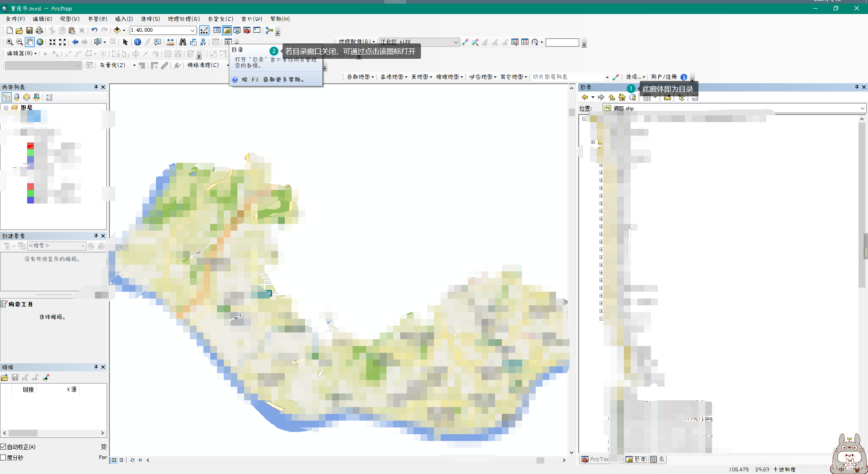This screenshot has width=868, height=474.
Task: Switch to List By Selection
Action: pyautogui.click(x=37, y=97)
